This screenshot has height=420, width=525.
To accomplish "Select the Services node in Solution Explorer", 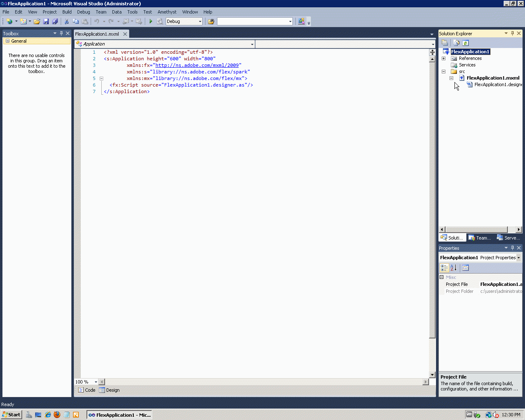I will click(x=467, y=65).
